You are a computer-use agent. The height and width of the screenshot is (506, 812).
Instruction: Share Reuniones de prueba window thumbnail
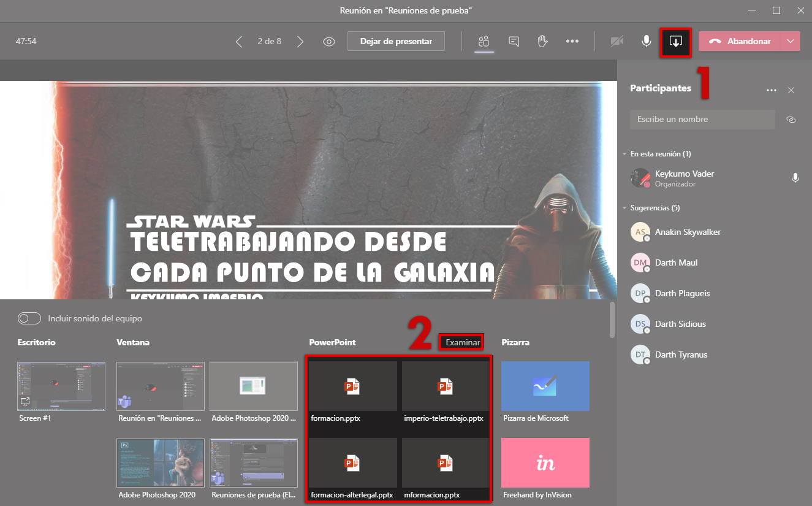click(x=254, y=463)
